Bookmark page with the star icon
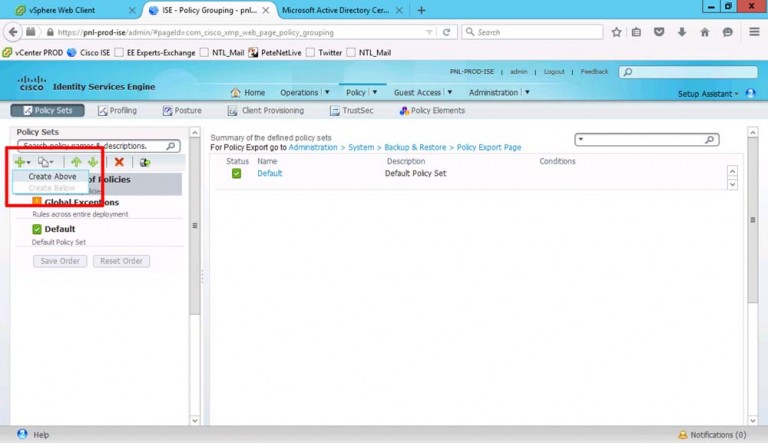The width and height of the screenshot is (768, 443). (x=616, y=32)
